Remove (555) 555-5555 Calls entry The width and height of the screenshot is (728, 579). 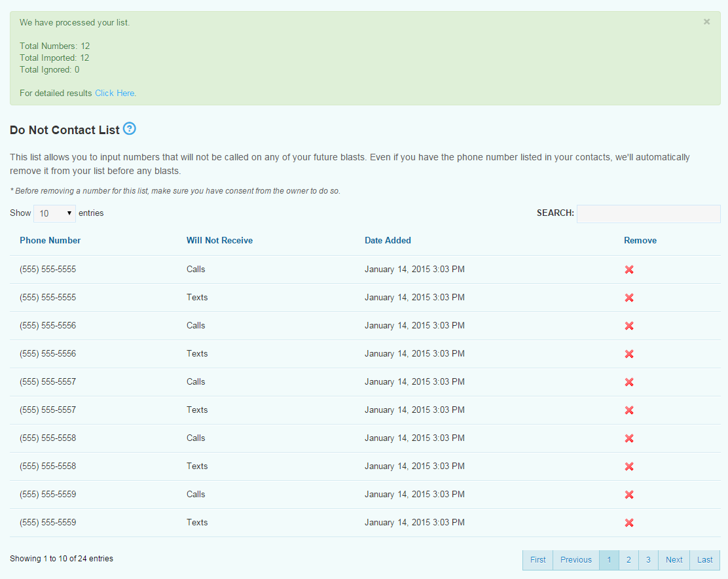[x=629, y=270]
